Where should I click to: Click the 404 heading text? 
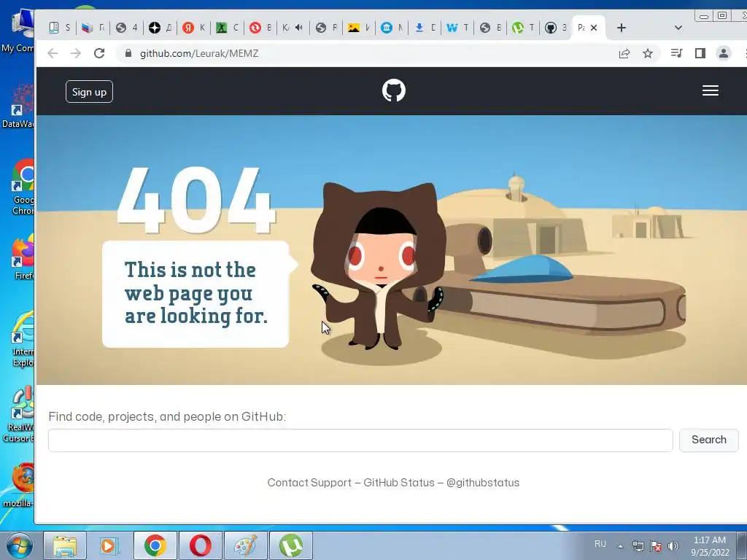[196, 200]
